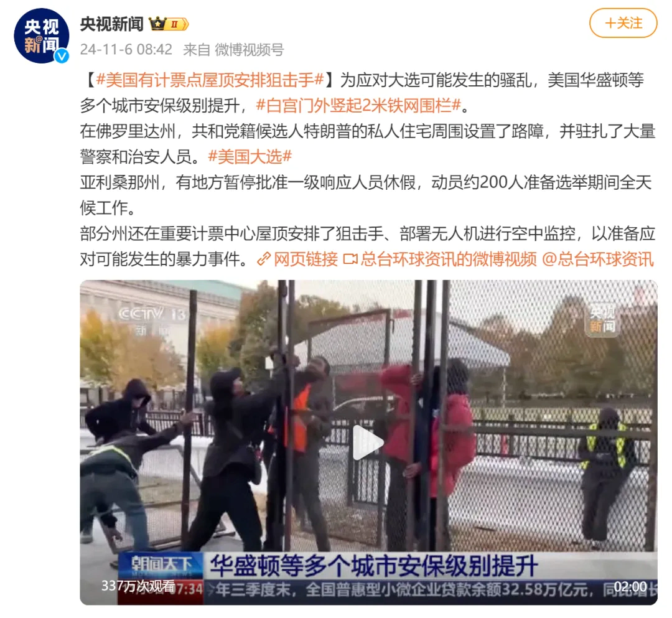Open the @总台环球资讯 mention
Image resolution: width=672 pixels, height=618 pixels.
click(x=598, y=260)
